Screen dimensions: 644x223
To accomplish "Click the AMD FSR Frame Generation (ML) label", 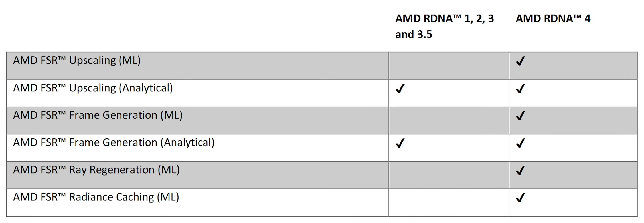I will (x=98, y=115).
